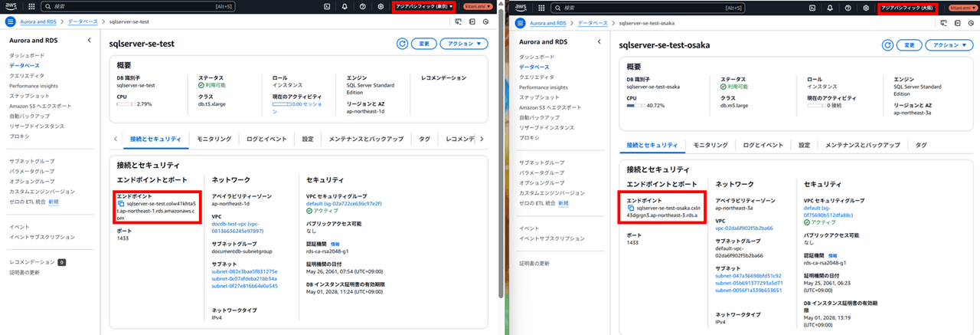Refresh the sqlserver-se-test-osaka database page

point(888,45)
